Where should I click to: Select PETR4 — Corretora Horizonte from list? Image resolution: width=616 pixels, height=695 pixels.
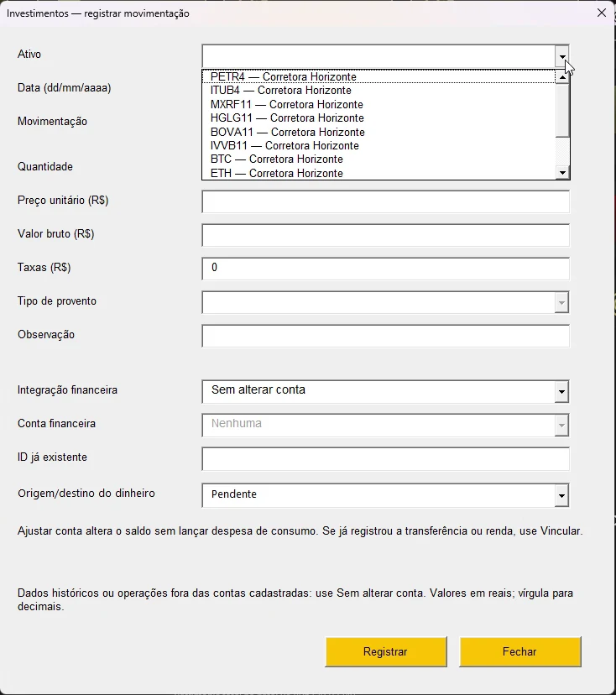(x=378, y=76)
